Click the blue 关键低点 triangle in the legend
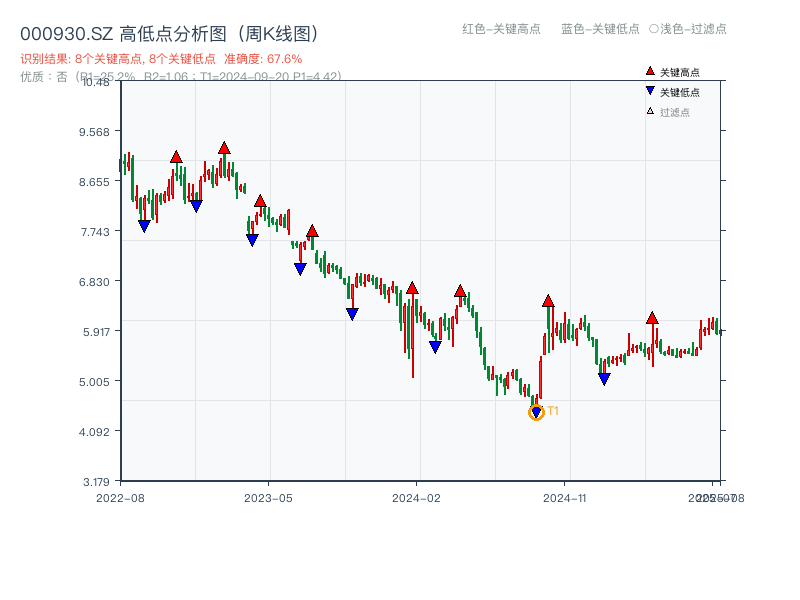 650,91
